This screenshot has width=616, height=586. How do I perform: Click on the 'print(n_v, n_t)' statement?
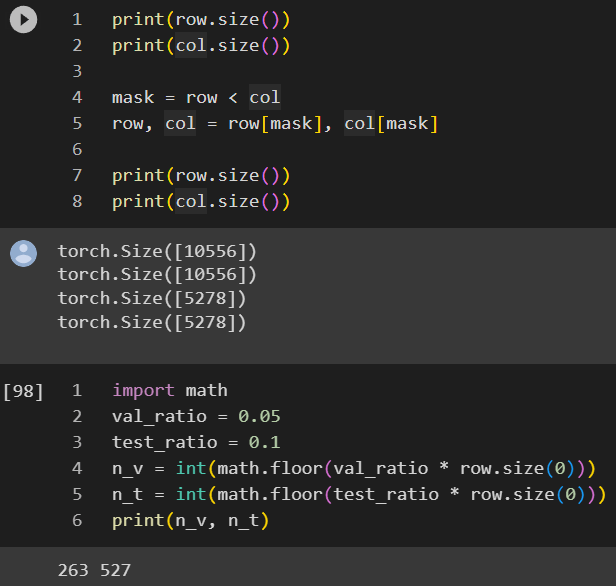click(x=190, y=521)
